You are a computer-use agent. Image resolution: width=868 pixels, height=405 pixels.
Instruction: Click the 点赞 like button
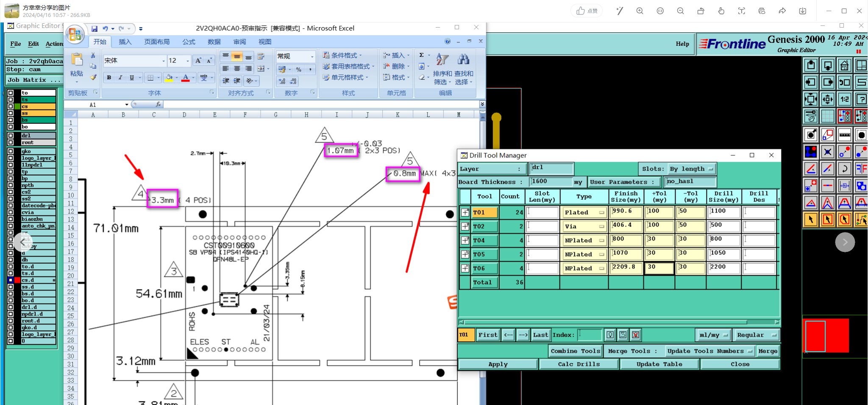pyautogui.click(x=587, y=11)
